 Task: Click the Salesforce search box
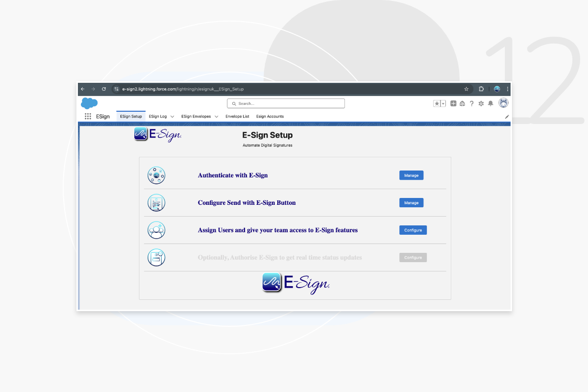pyautogui.click(x=286, y=103)
